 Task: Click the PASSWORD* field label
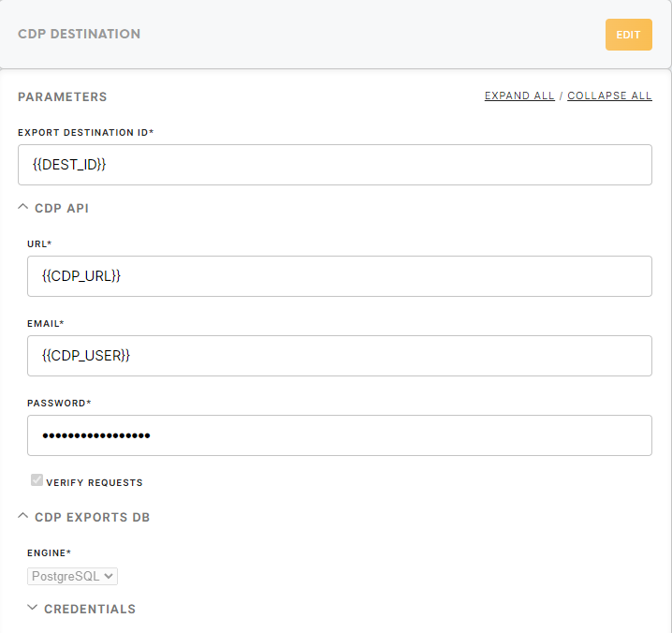click(59, 404)
